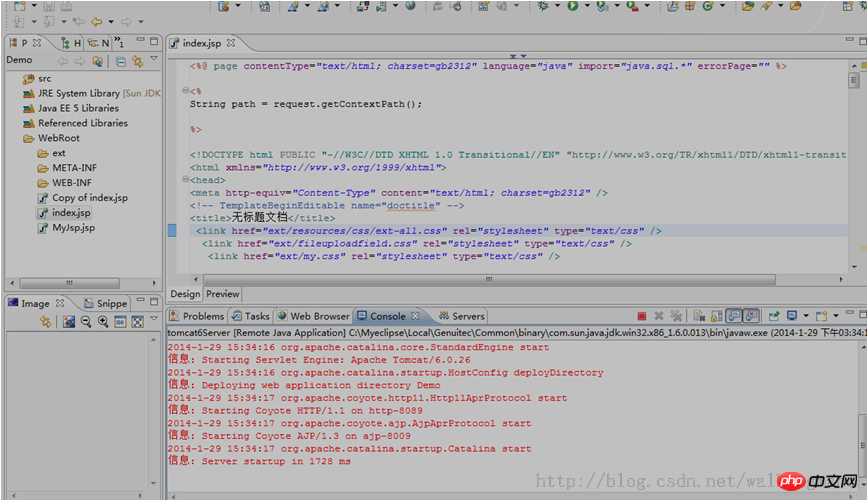Collapse the scriptlet fold marker
Image resolution: width=868 pixels, height=501 pixels.
click(185, 90)
